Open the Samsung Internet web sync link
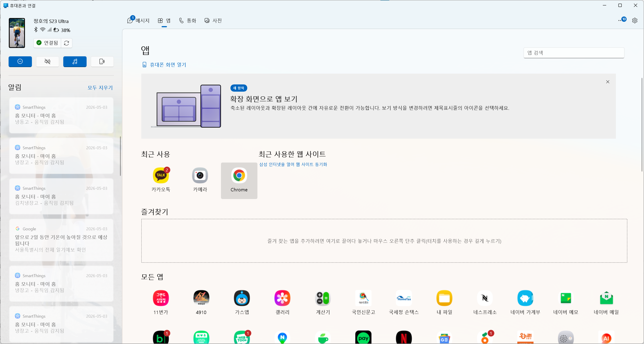Image resolution: width=644 pixels, height=344 pixels. 293,164
